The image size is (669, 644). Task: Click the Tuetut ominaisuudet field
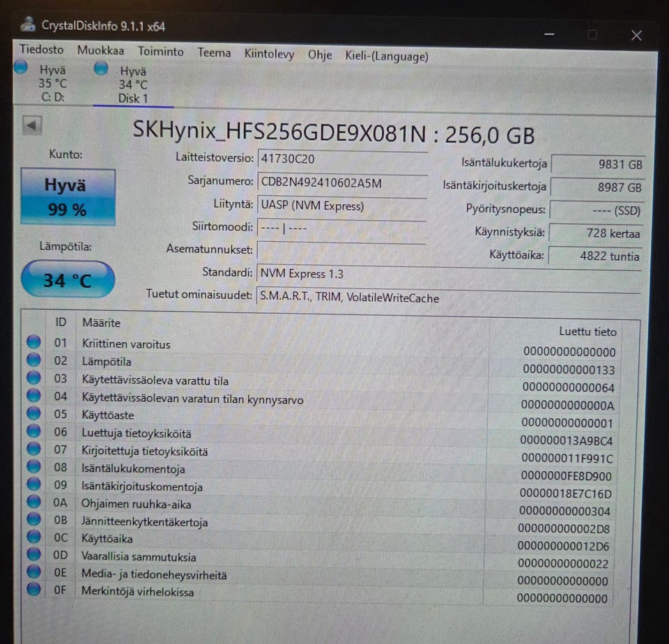pos(448,298)
